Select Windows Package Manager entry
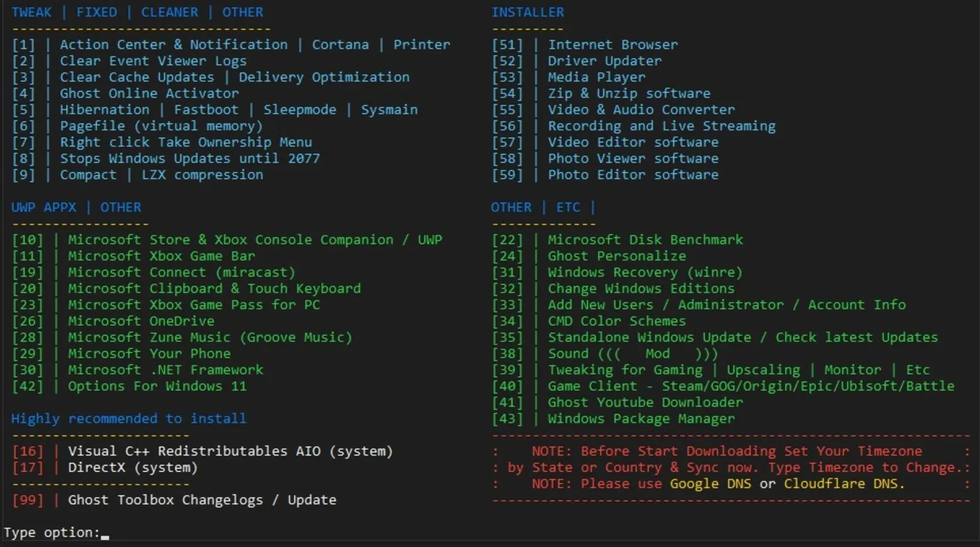This screenshot has width=980, height=547. [x=613, y=419]
